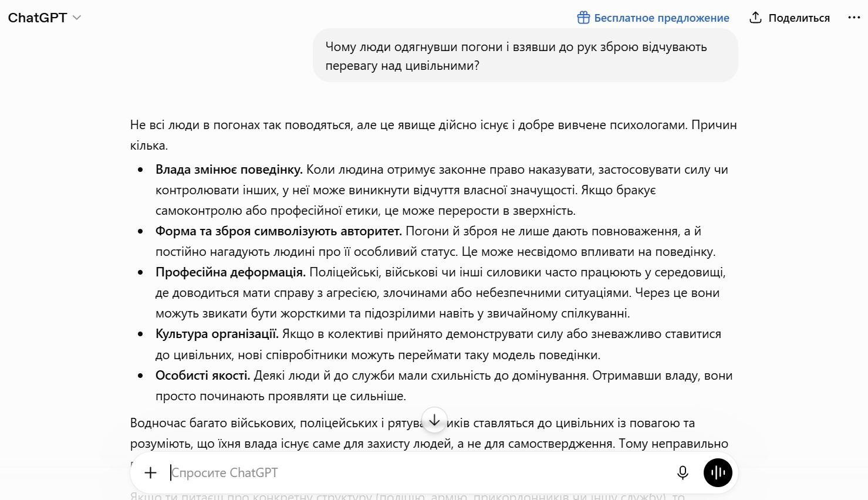Click the scroll-to-bottom down arrow button
The width and height of the screenshot is (868, 500).
[x=434, y=420]
